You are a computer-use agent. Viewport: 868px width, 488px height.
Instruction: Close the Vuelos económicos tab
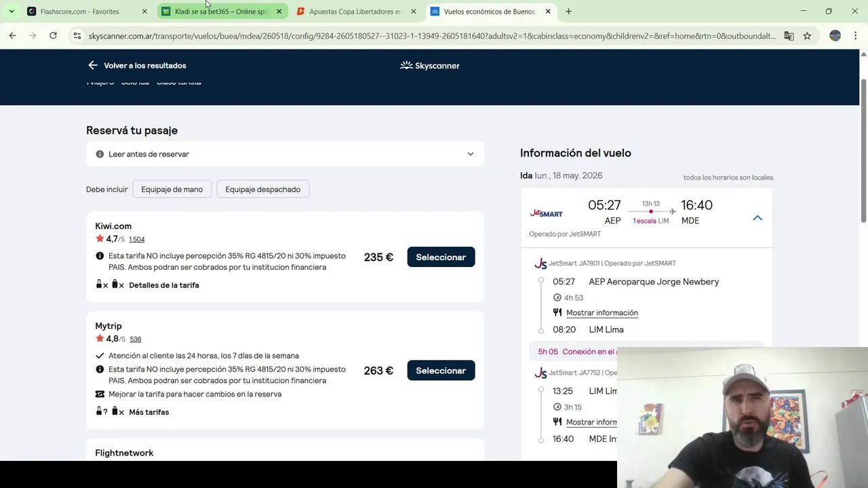point(548,12)
